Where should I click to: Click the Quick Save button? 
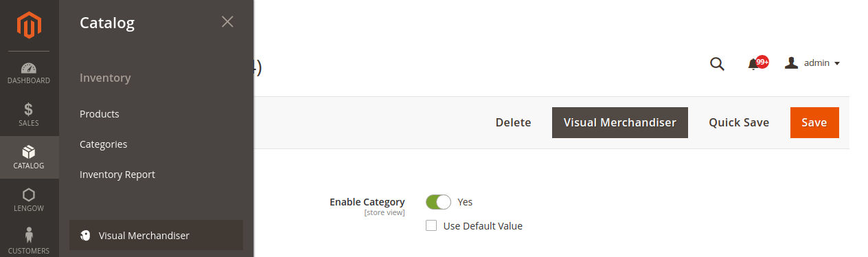point(739,122)
